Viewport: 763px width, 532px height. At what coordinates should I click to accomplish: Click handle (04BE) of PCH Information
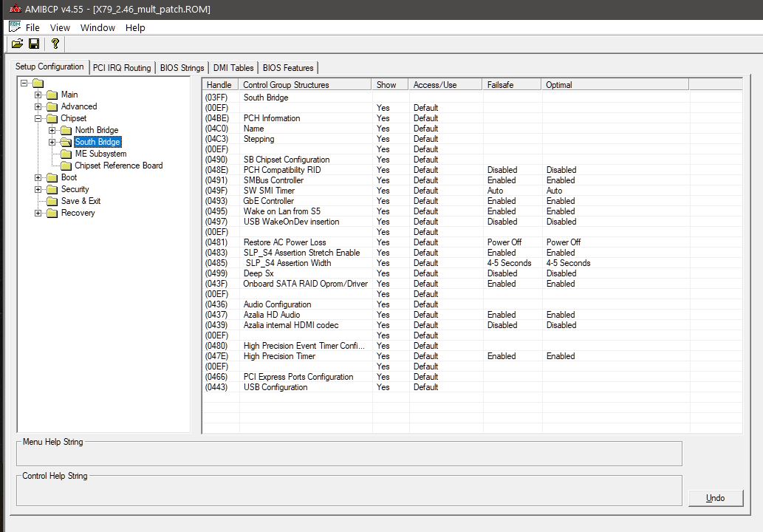tap(216, 118)
